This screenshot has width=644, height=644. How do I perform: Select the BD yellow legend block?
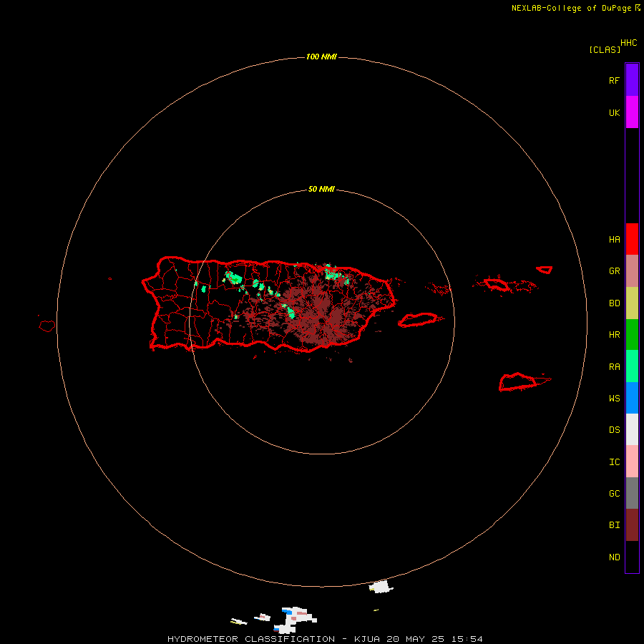(632, 303)
